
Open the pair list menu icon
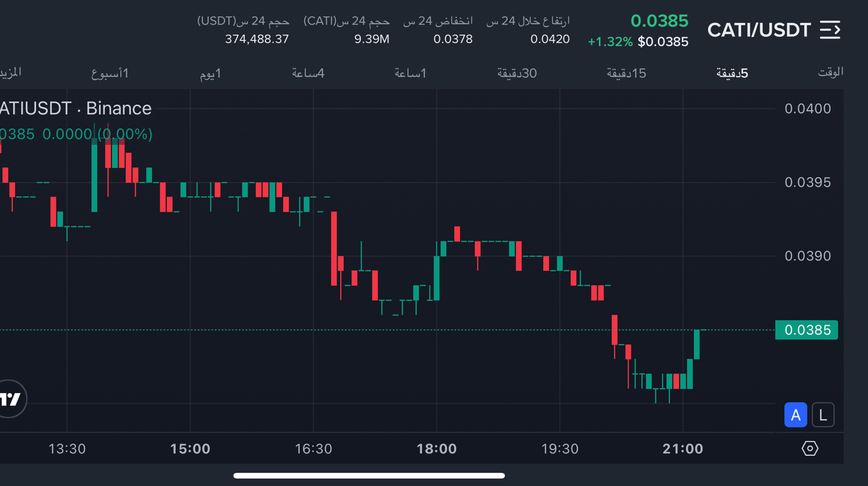point(830,30)
